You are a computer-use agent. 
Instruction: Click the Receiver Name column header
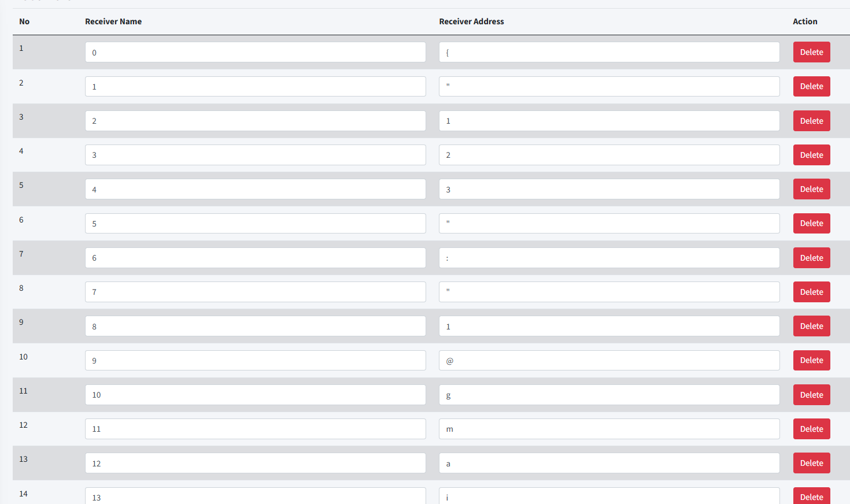(x=113, y=21)
